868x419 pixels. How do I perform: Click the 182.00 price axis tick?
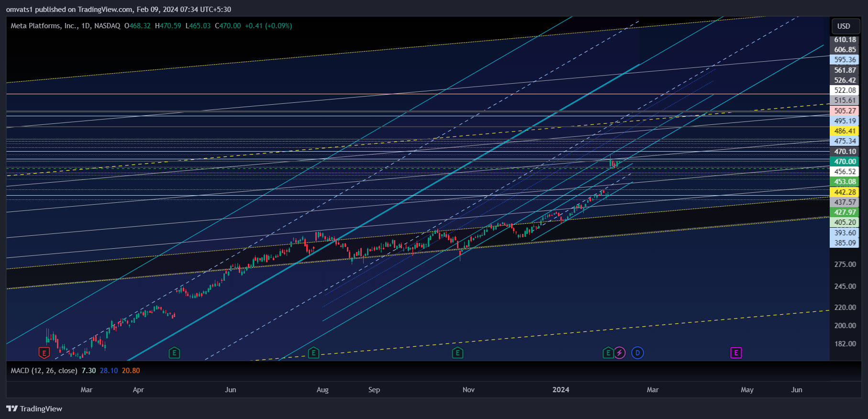click(x=845, y=344)
